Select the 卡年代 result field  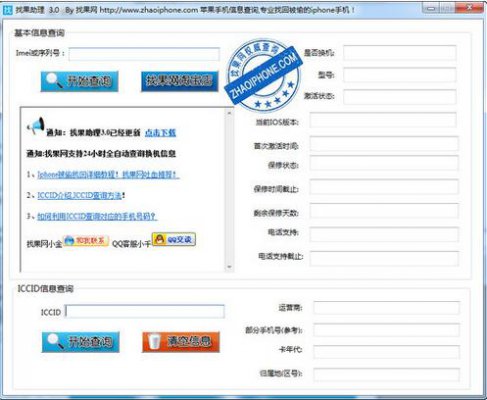386,352
